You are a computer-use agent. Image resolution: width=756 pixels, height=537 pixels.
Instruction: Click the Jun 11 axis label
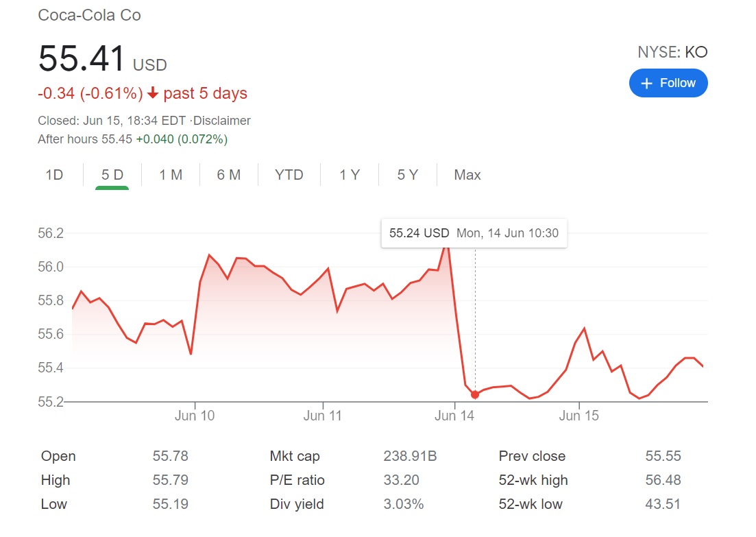click(323, 416)
